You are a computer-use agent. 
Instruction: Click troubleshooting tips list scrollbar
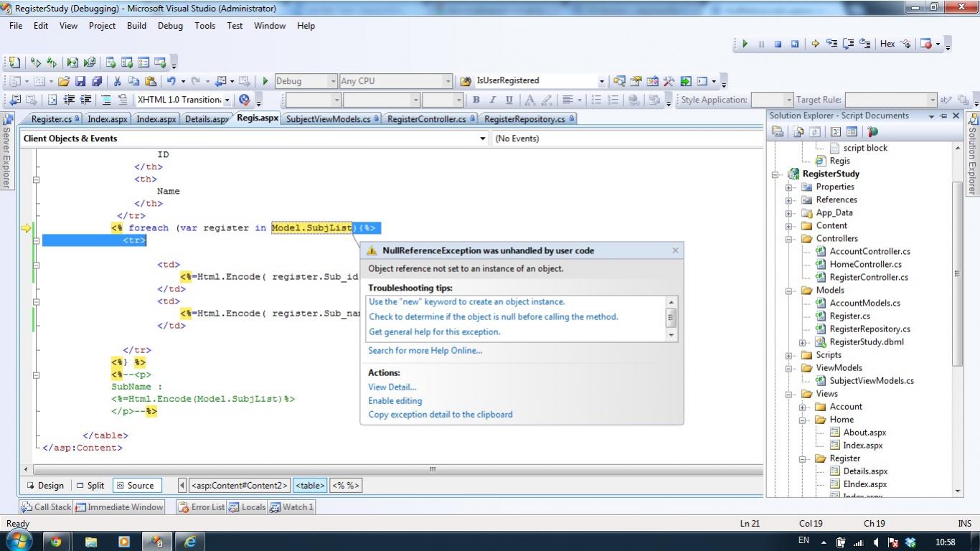point(672,318)
